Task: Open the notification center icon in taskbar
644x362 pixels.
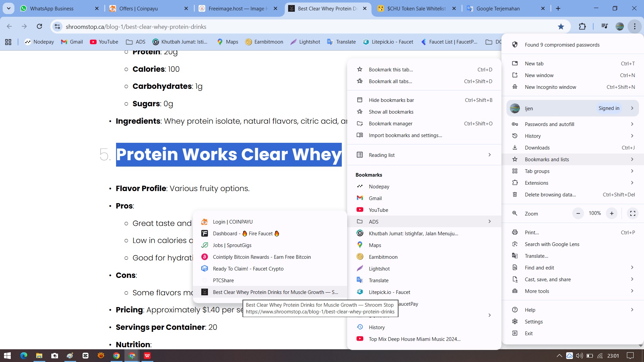Action: (630, 356)
